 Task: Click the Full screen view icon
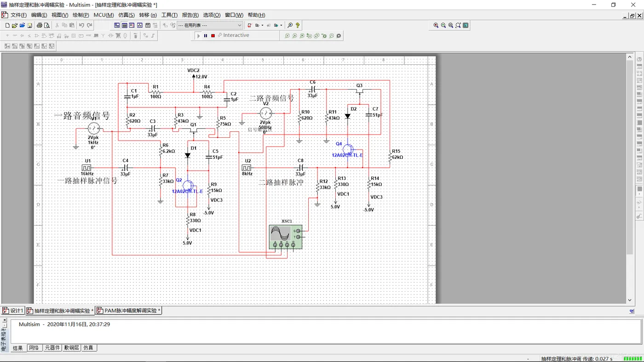[x=466, y=25]
